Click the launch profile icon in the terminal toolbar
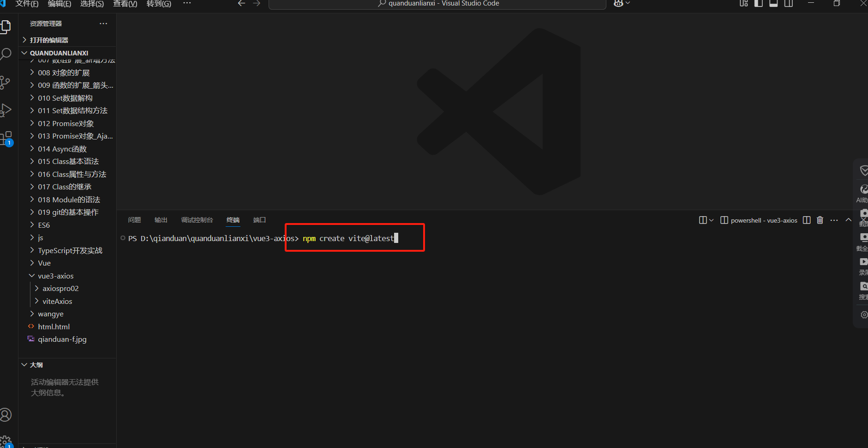The width and height of the screenshot is (868, 448). 703,220
